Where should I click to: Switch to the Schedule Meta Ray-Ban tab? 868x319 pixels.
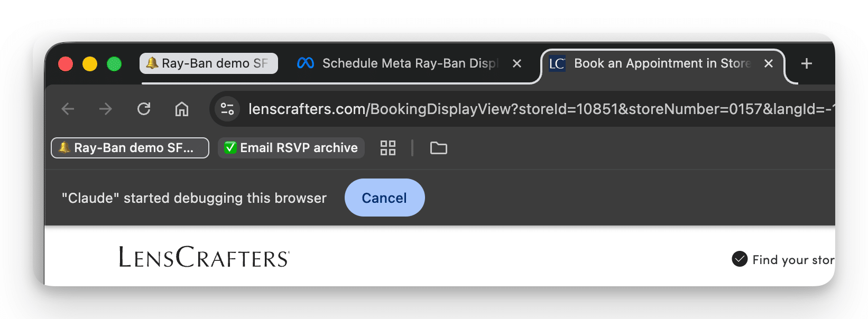[x=402, y=63]
